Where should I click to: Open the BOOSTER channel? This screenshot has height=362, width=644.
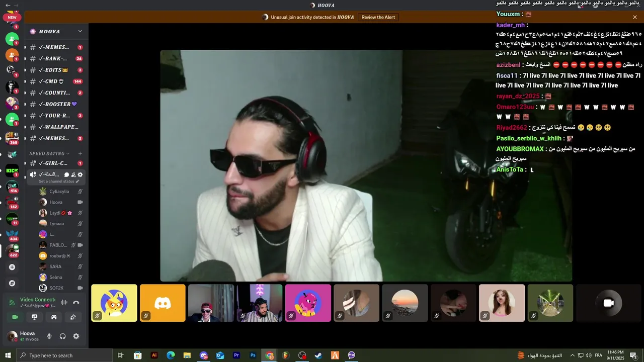56,104
